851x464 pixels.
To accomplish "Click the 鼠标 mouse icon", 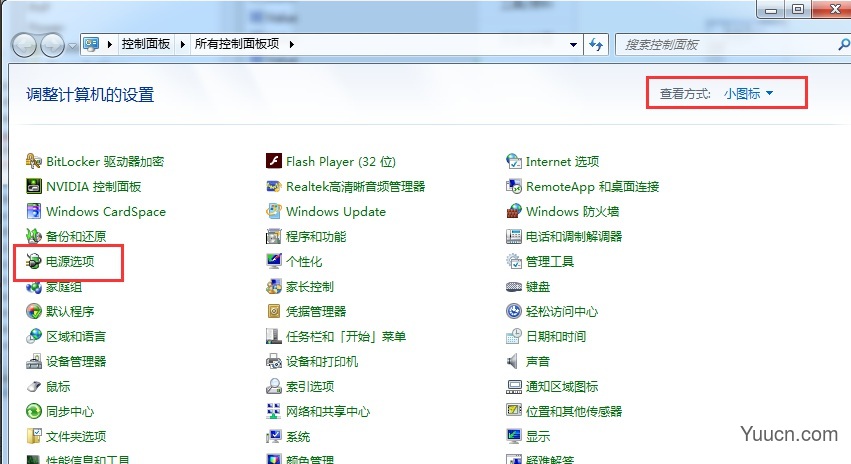I will coord(34,386).
